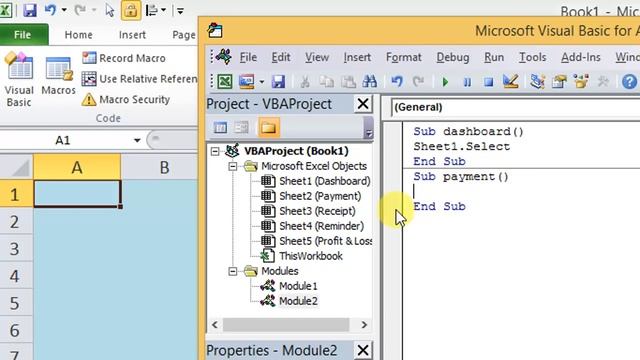Image resolution: width=640 pixels, height=360 pixels.
Task: Open Macro Security settings
Action: (126, 100)
